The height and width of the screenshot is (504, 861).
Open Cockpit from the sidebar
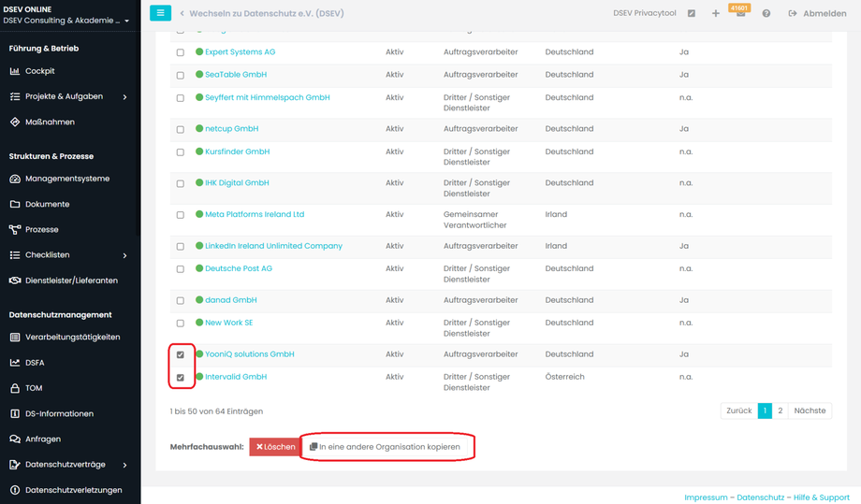point(39,71)
